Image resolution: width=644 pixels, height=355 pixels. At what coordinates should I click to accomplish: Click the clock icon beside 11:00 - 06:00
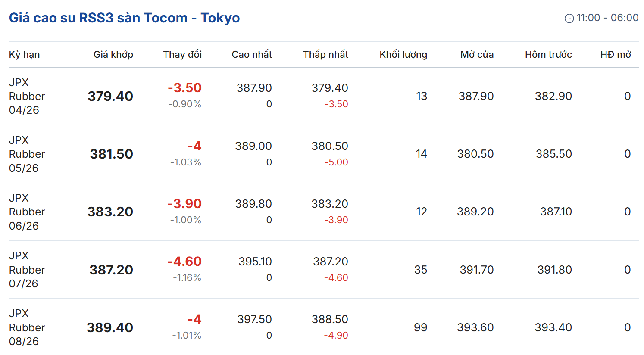pyautogui.click(x=569, y=18)
